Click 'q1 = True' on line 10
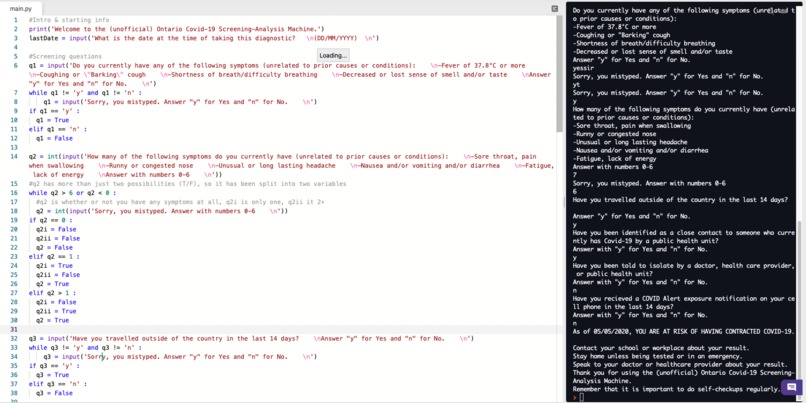This screenshot has height=403, width=806. pos(52,120)
